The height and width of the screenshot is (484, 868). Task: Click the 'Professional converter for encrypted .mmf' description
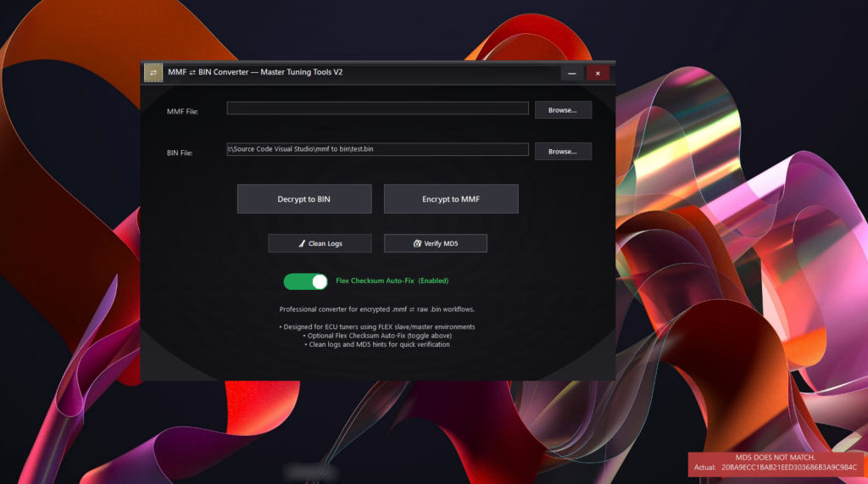pyautogui.click(x=377, y=309)
